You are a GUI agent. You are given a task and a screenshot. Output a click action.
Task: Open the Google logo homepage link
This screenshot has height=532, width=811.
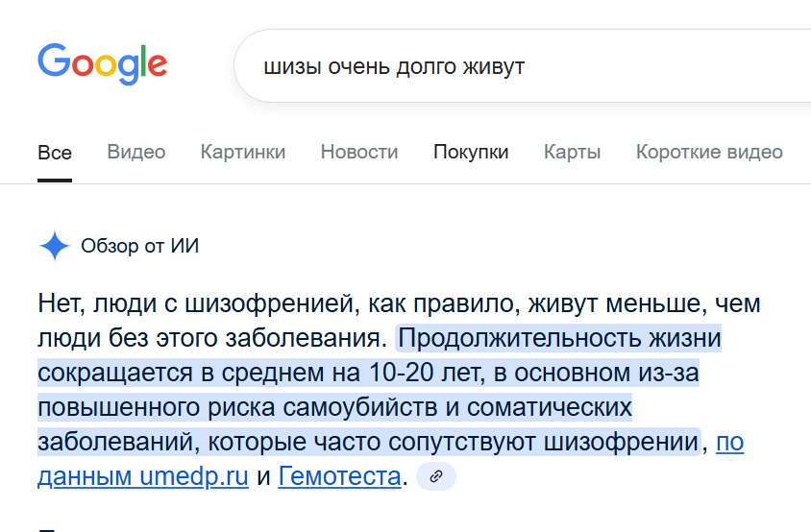coord(103,64)
